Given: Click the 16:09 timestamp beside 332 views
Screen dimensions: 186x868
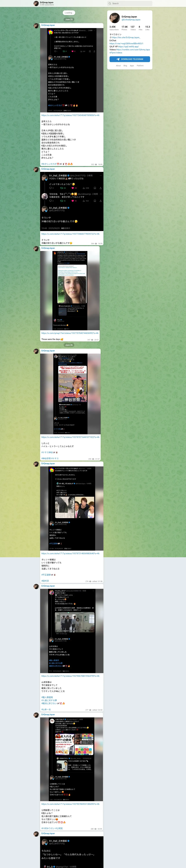Looking at the screenshot, I should click(x=100, y=164).
